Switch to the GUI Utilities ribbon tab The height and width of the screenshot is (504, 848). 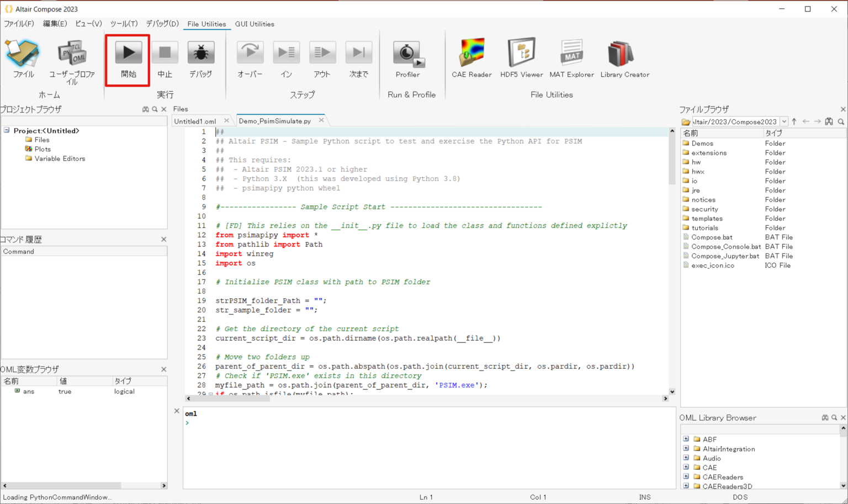tap(255, 24)
